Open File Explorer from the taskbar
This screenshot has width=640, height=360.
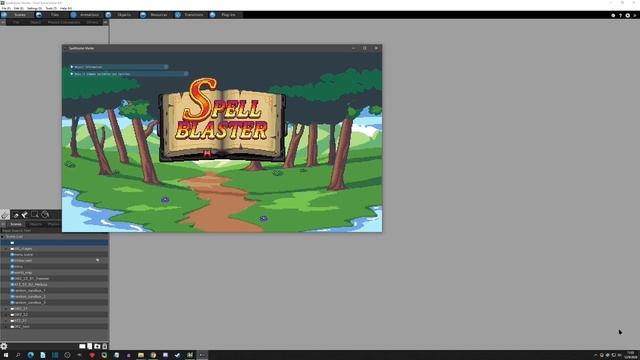(141, 355)
